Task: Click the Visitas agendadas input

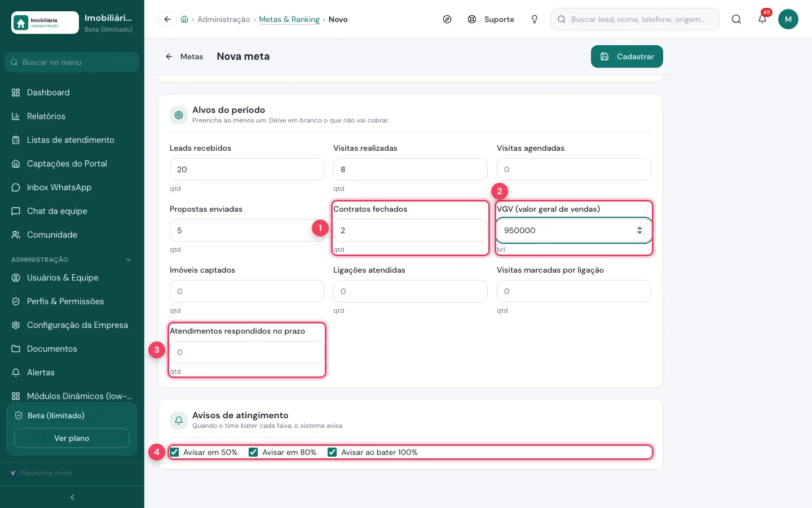Action: pyautogui.click(x=574, y=169)
